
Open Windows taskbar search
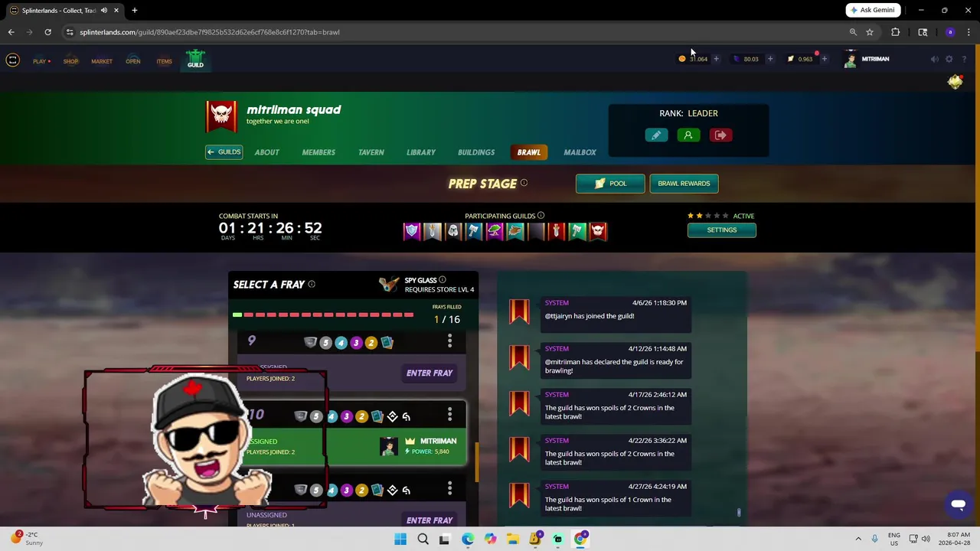(423, 539)
